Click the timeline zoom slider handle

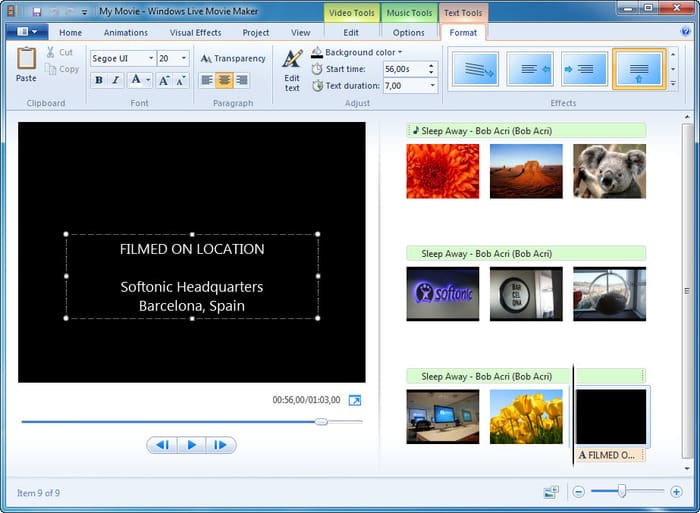click(x=622, y=491)
